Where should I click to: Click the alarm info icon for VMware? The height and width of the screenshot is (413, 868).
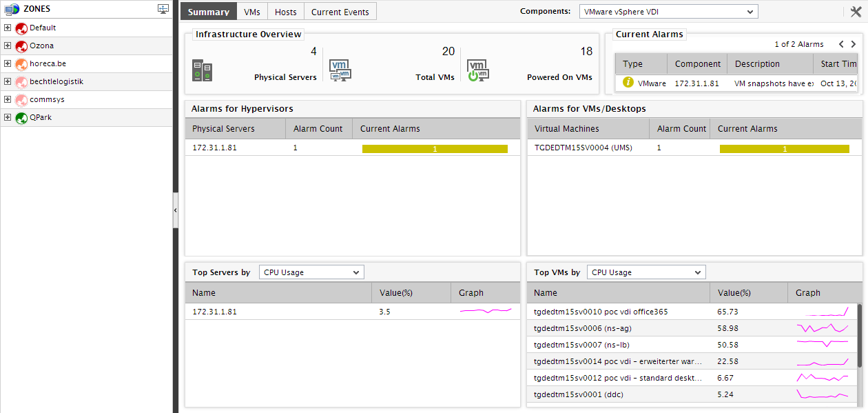click(628, 83)
